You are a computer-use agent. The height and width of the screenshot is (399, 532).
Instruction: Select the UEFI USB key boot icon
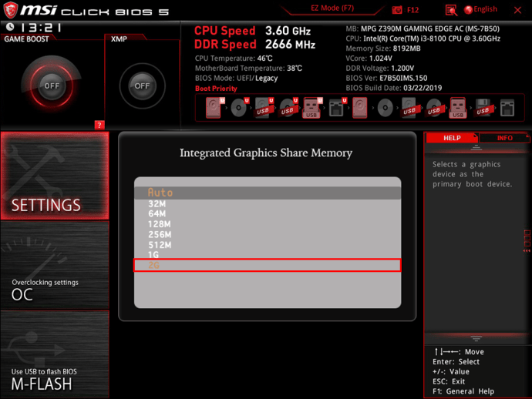click(312, 108)
